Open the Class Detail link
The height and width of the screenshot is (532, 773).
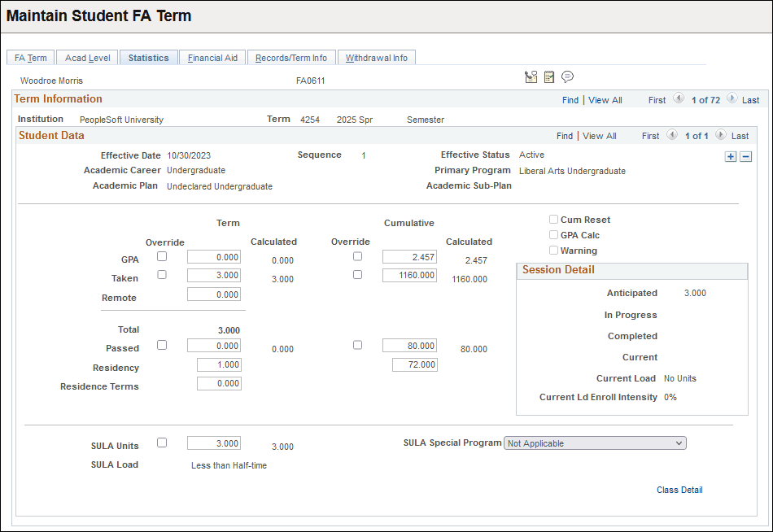click(679, 490)
